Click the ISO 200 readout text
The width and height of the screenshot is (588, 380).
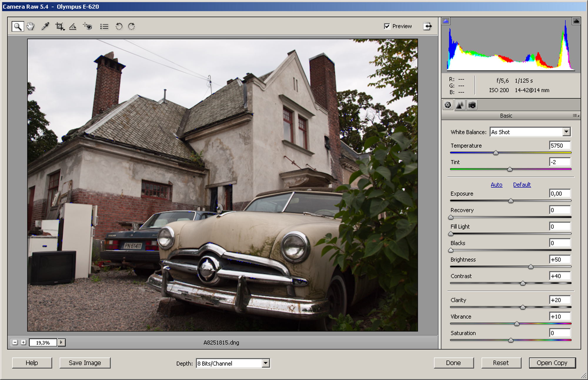pyautogui.click(x=499, y=90)
